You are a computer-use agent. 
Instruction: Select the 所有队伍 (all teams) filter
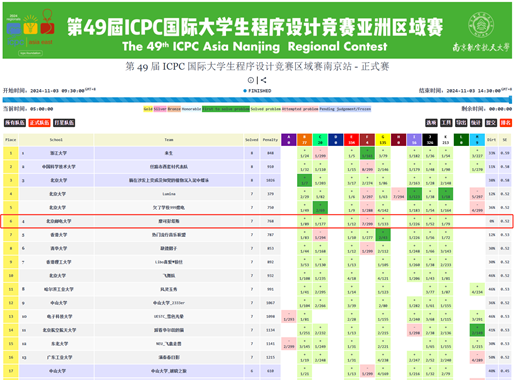pos(15,123)
